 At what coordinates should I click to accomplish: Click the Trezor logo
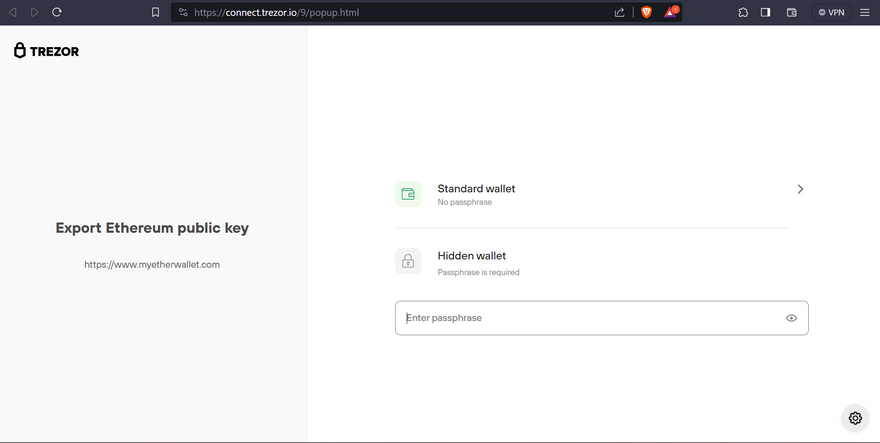(46, 51)
